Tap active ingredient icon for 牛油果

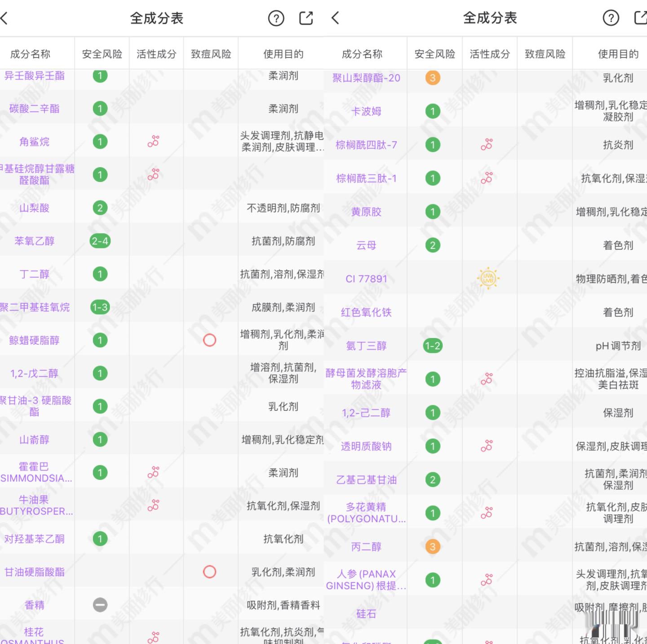pyautogui.click(x=153, y=506)
